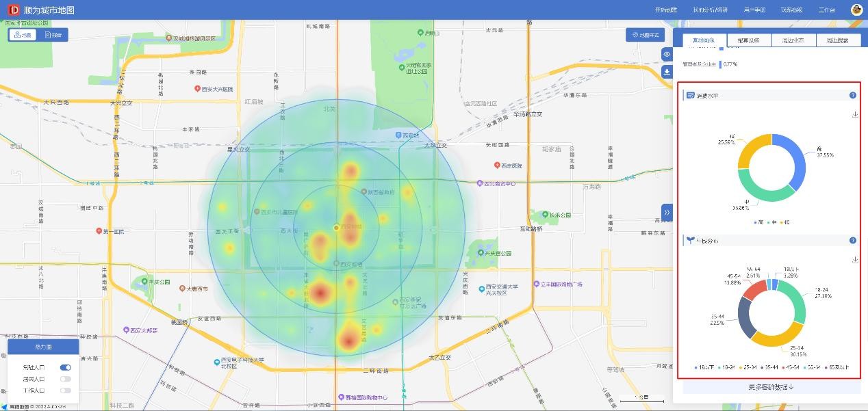Click the user avatar in header
Screen dimensions: 868x411
click(x=856, y=10)
